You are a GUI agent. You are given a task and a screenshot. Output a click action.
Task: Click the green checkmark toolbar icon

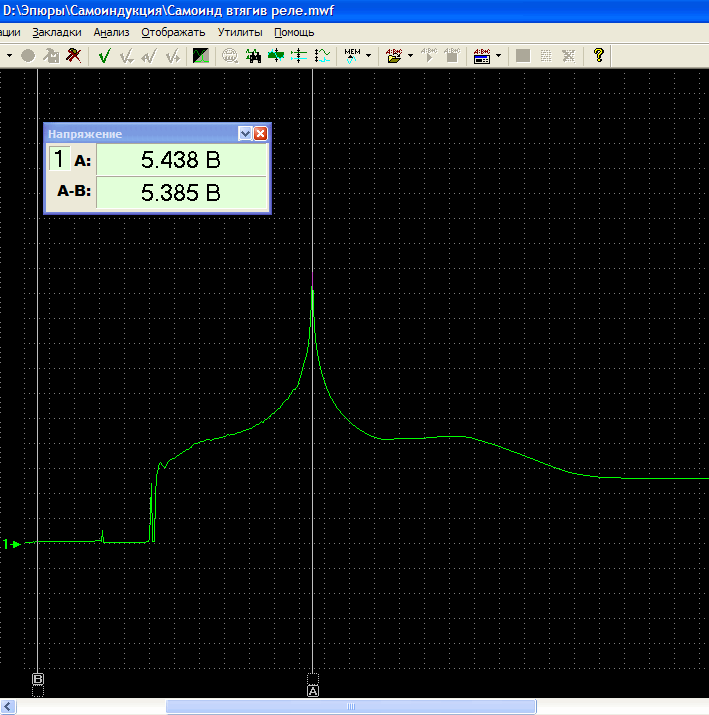tap(104, 56)
